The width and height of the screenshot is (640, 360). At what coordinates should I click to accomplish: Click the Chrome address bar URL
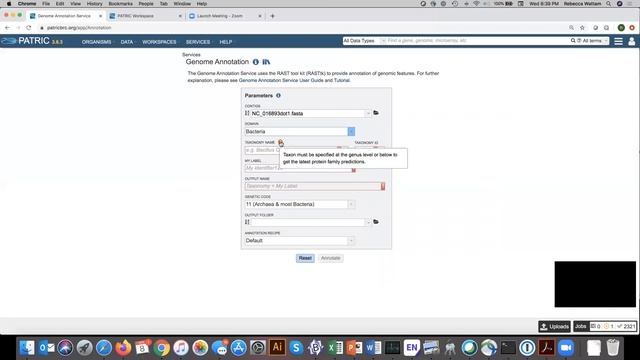tap(79, 28)
